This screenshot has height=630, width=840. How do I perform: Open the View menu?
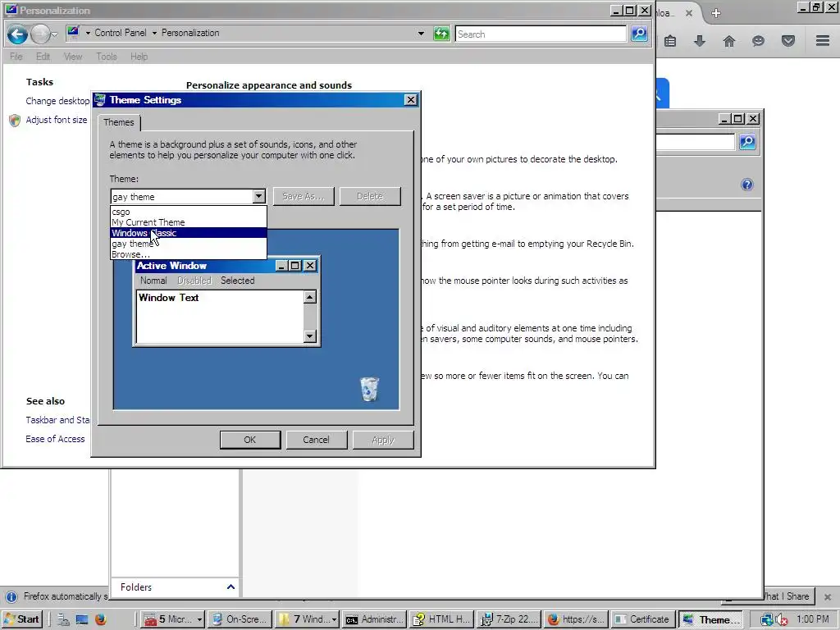73,57
